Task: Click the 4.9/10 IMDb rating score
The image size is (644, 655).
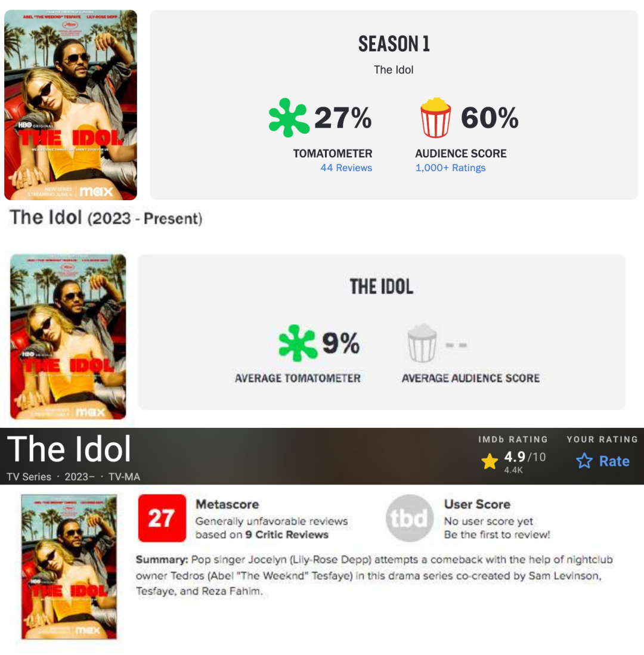Action: 525,458
